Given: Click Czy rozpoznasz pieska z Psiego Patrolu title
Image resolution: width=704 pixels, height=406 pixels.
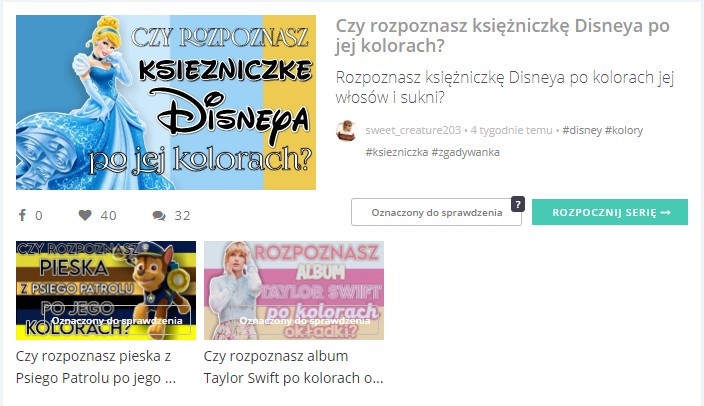Looking at the screenshot, I should pyautogui.click(x=96, y=367).
